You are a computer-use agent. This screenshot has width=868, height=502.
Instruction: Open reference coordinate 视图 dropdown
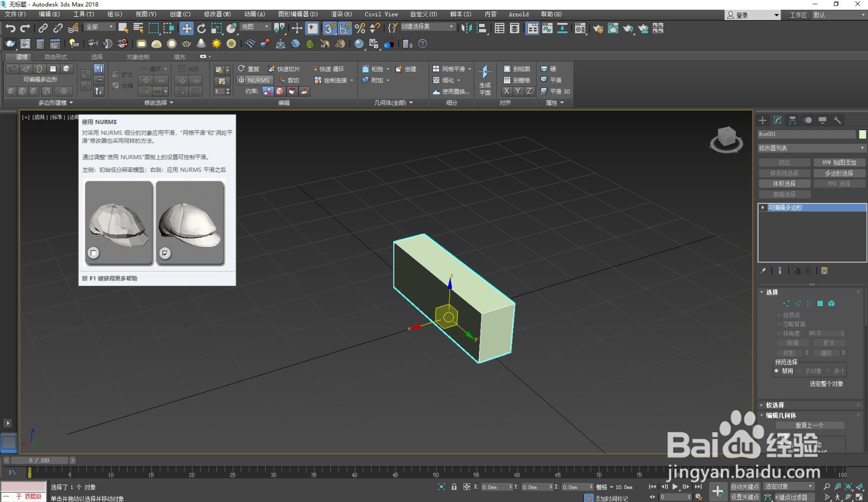254,27
